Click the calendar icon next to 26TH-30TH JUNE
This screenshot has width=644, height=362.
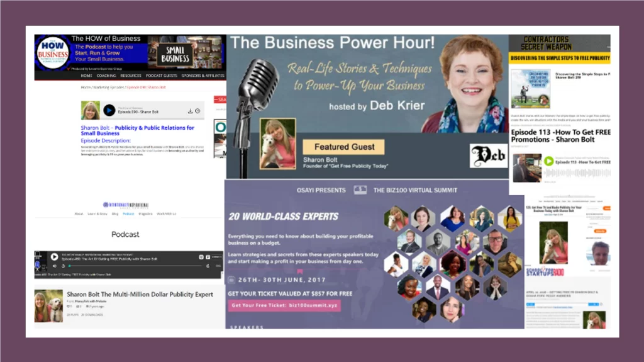pos(231,280)
